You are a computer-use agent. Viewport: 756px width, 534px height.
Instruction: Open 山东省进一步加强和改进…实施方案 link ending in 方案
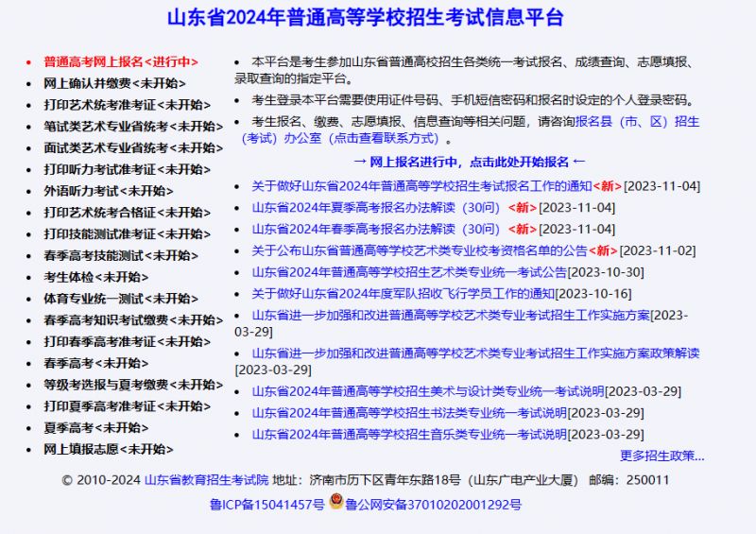point(451,316)
